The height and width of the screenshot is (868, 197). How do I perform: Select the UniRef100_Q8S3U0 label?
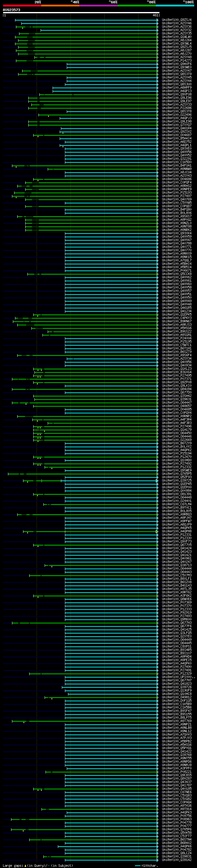[x=176, y=84]
